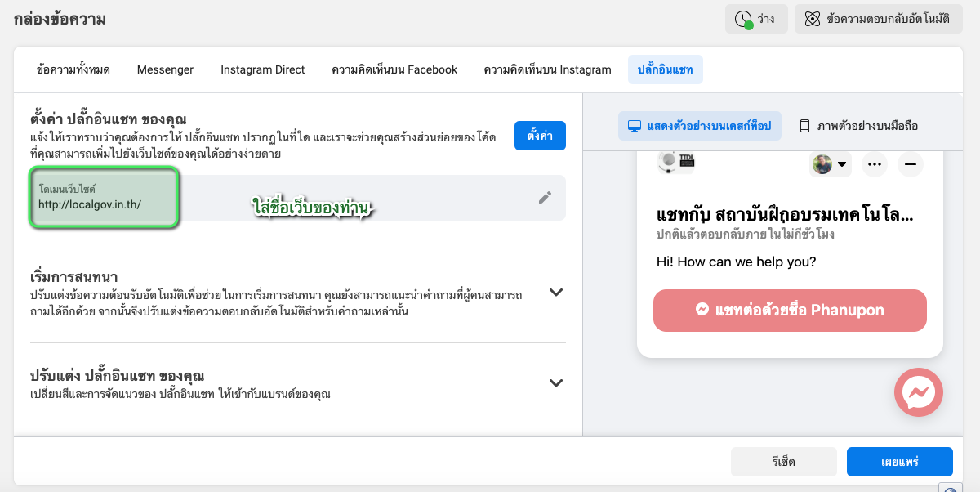
Task: Click the website domain field localgov.in.th
Action: click(x=104, y=198)
